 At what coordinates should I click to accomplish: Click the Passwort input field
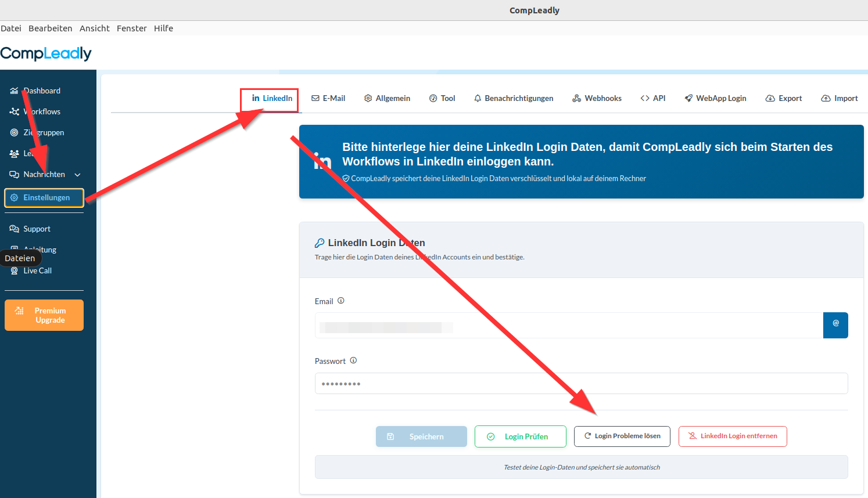(x=582, y=384)
